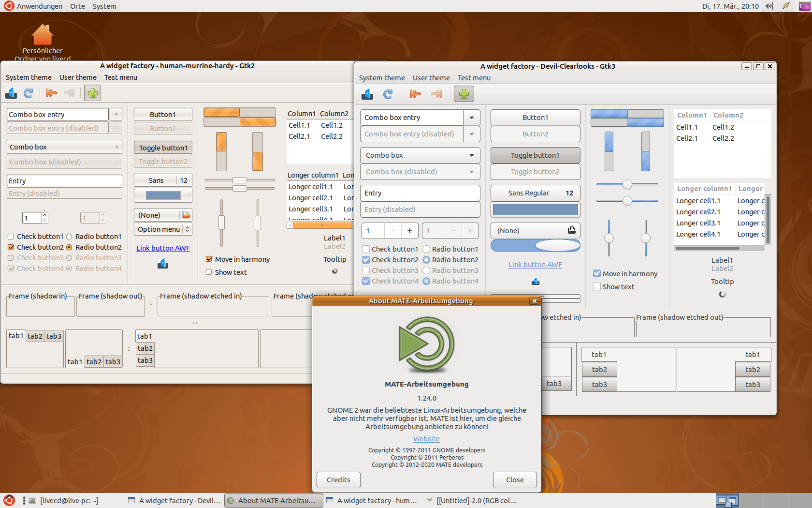Open Gtk3 Sans Regular 12 font chooser
The image size is (812, 508).
[x=536, y=193]
